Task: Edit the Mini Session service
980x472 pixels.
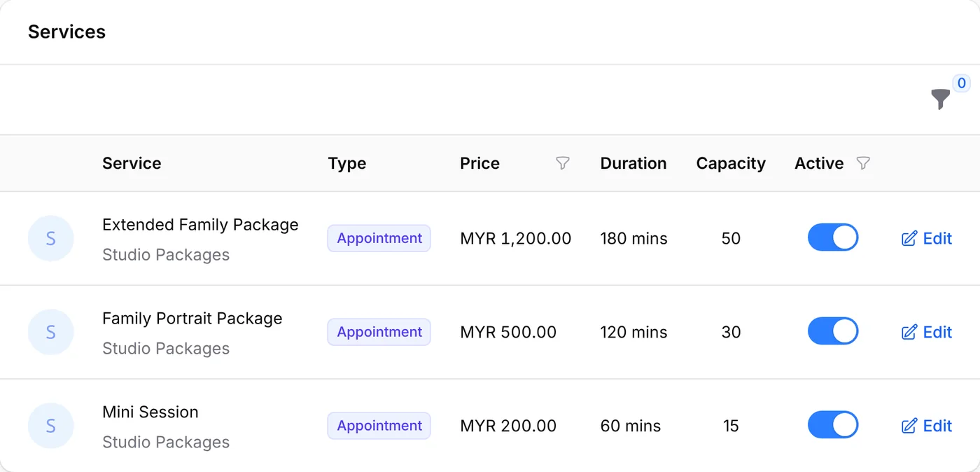Action: pyautogui.click(x=927, y=426)
